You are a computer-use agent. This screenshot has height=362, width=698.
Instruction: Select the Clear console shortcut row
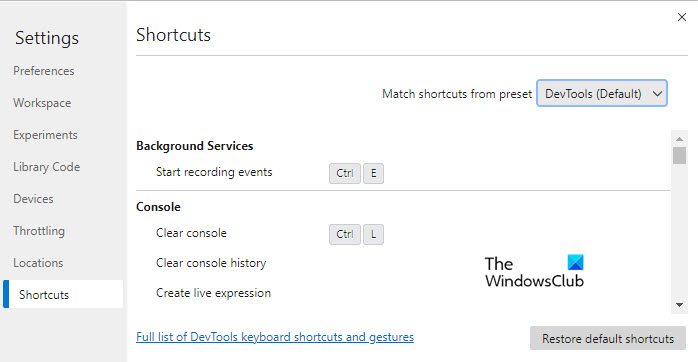tap(403, 234)
